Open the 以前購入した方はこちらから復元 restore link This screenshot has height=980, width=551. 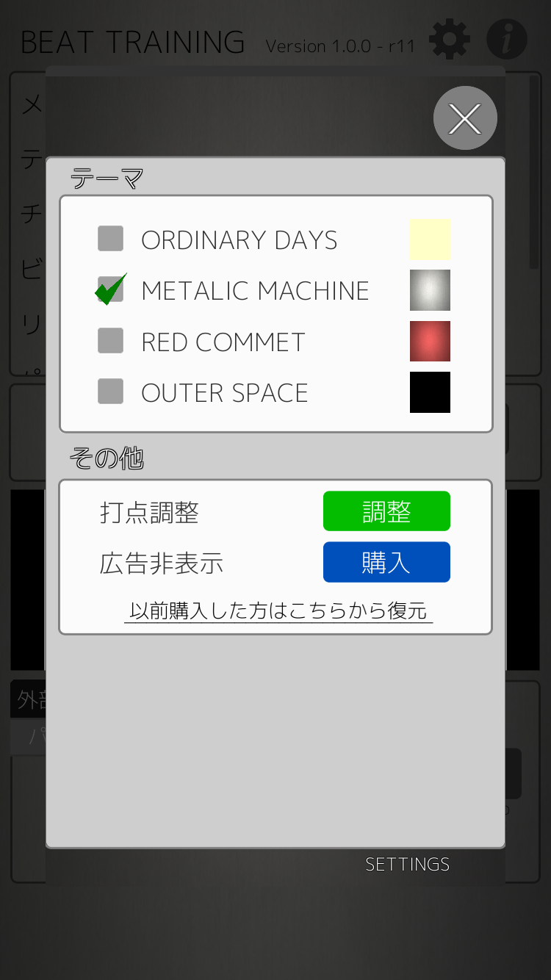(x=278, y=611)
